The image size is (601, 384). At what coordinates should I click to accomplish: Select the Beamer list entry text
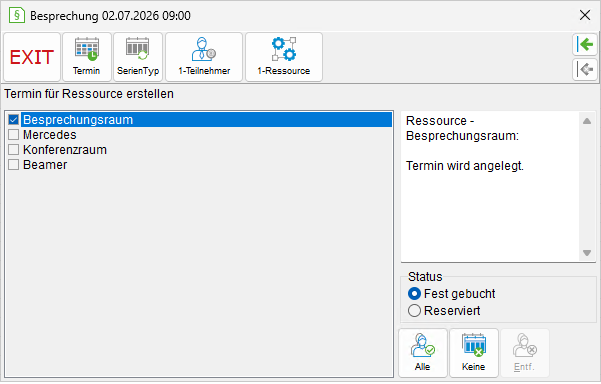pos(45,164)
